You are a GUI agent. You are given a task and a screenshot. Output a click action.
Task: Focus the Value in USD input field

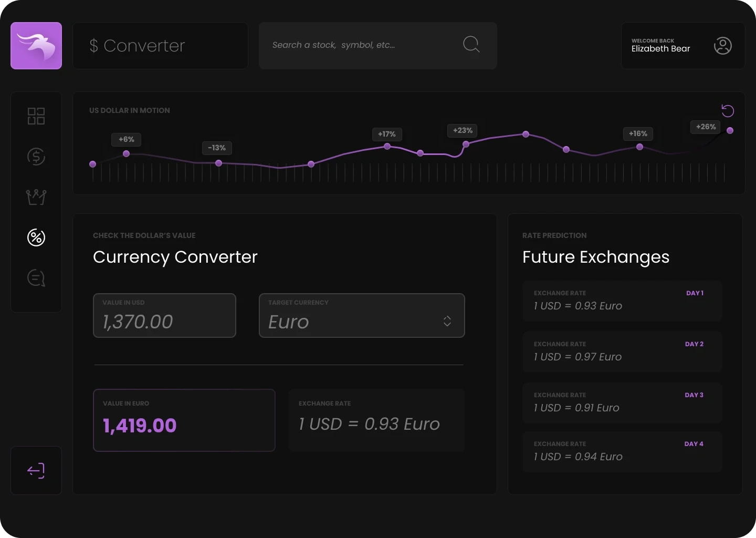(164, 316)
